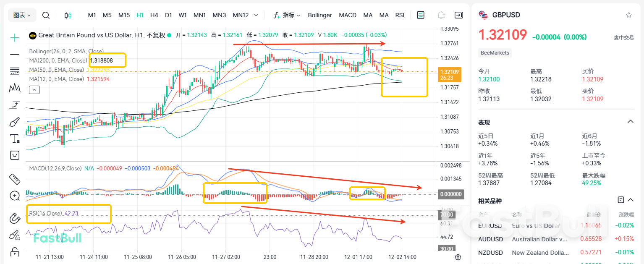Collapse the indicator legend panel arrow
This screenshot has height=264, width=644.
point(34,89)
